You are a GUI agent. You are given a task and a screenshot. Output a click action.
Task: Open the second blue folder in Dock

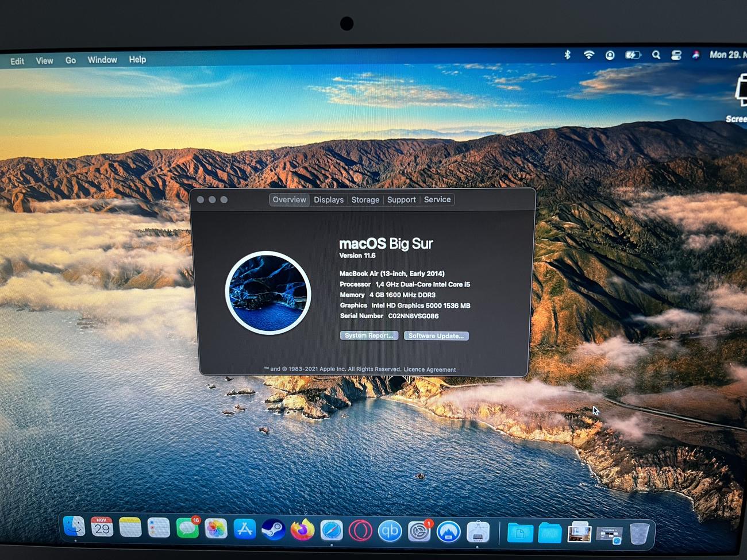tap(550, 534)
